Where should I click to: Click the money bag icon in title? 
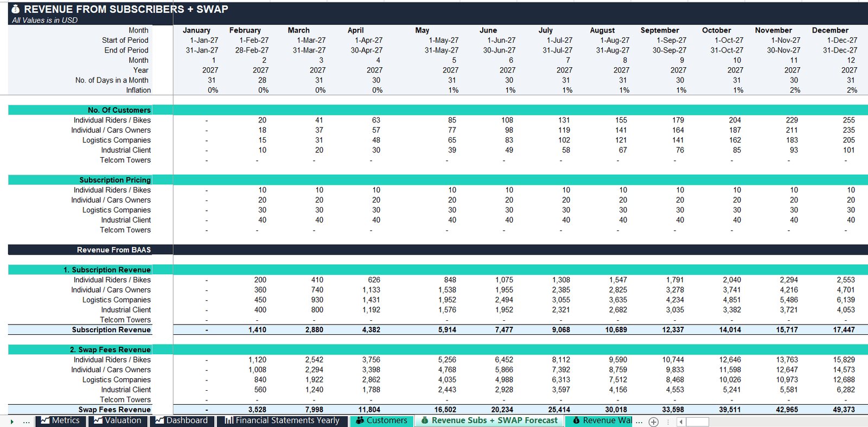coord(16,9)
